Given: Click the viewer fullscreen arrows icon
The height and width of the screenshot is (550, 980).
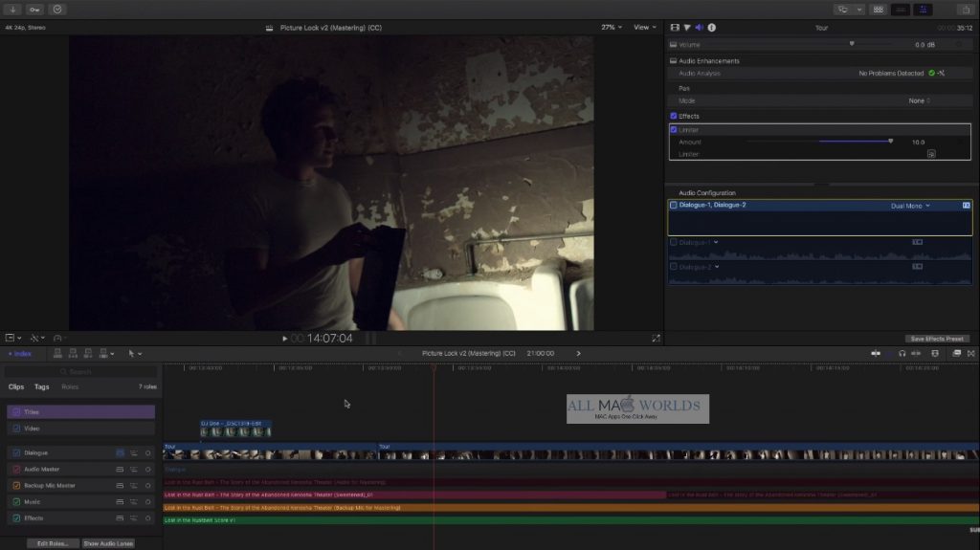Looking at the screenshot, I should click(656, 338).
